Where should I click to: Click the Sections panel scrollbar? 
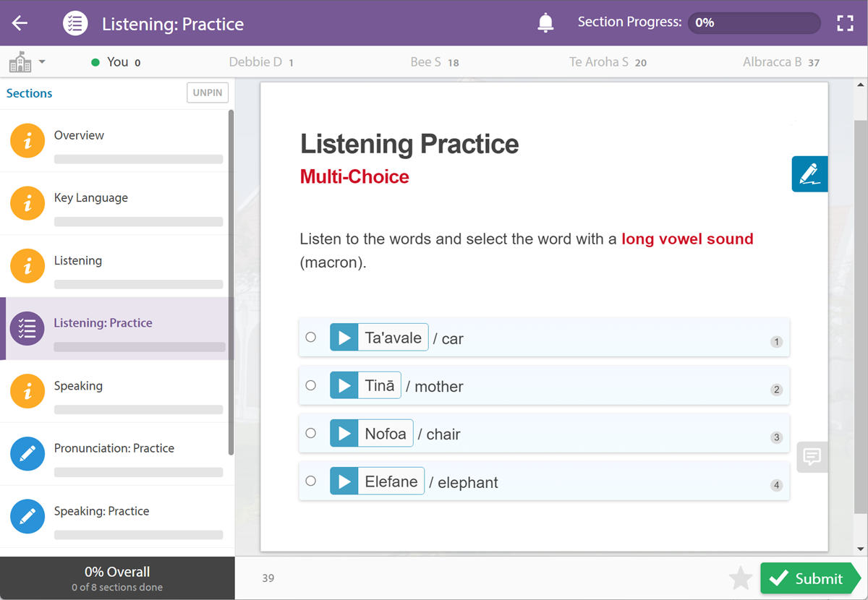pos(231,282)
